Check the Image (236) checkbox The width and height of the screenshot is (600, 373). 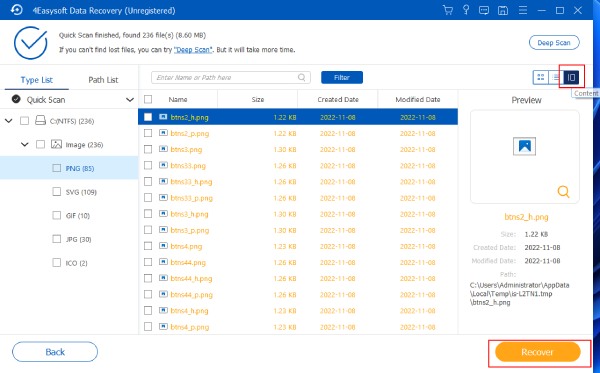coord(40,145)
